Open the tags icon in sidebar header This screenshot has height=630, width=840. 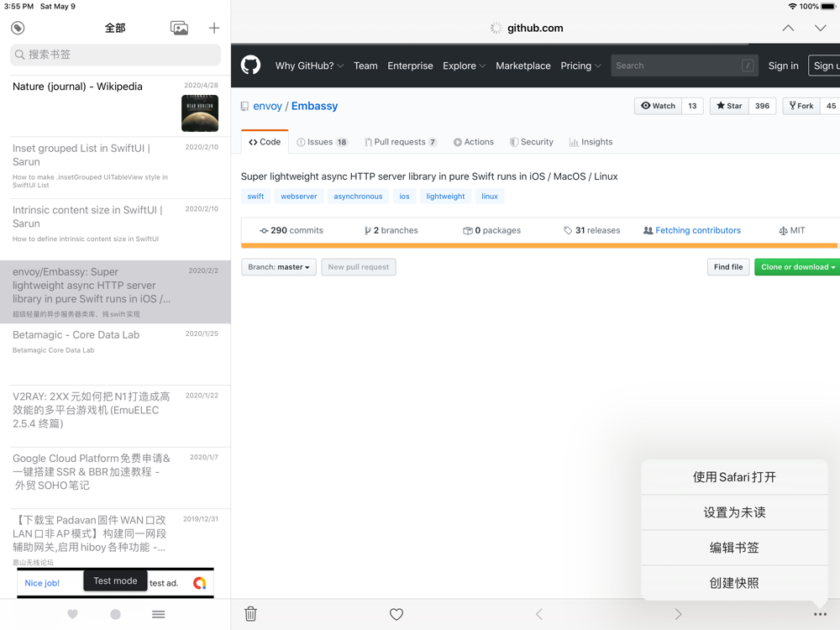[18, 28]
